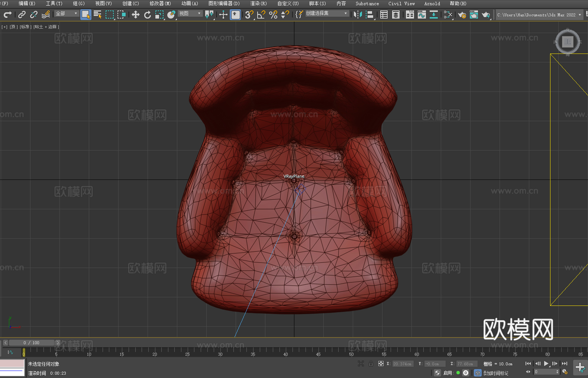Click the Use Pivot Point Center icon
Screen dimensions: 588x378
tap(210, 14)
